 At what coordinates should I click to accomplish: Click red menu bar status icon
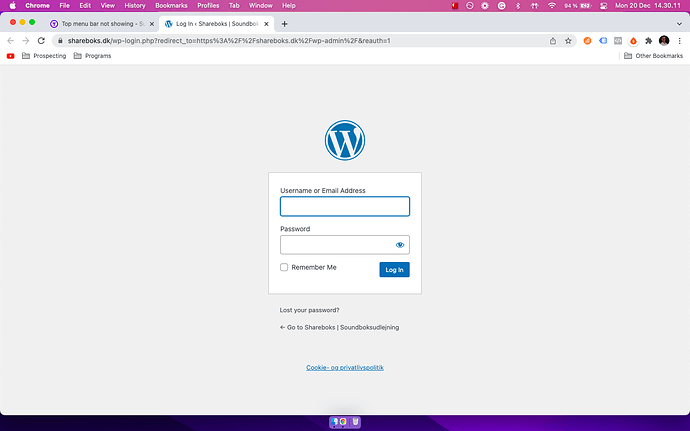pyautogui.click(x=455, y=6)
